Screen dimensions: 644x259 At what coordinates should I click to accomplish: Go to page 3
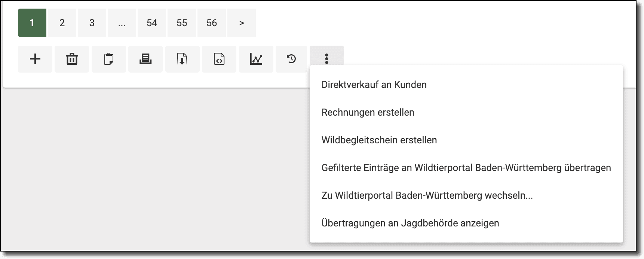coord(92,23)
